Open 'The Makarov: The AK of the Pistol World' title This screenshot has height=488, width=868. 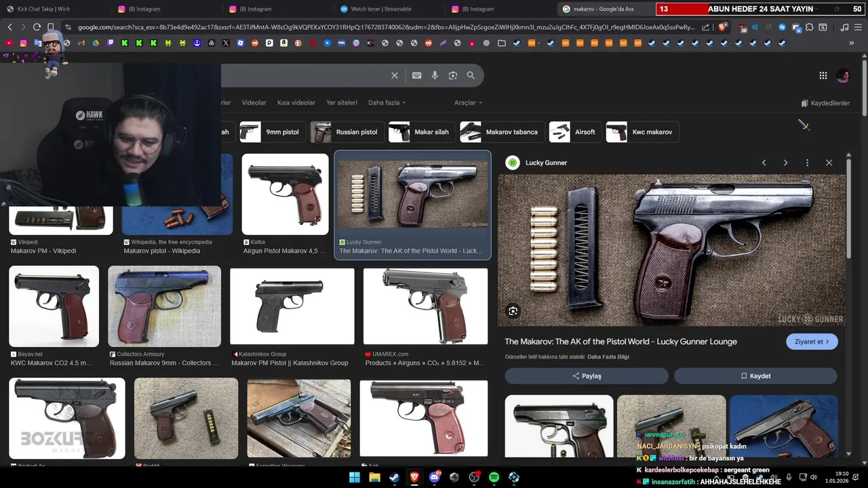coord(620,342)
